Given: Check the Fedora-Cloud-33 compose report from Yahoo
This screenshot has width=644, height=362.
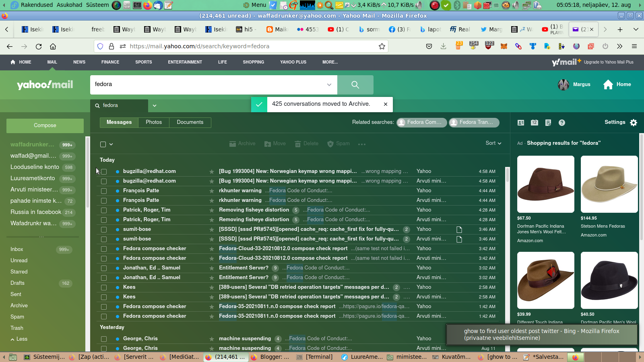Looking at the screenshot, I should pyautogui.click(x=104, y=249).
